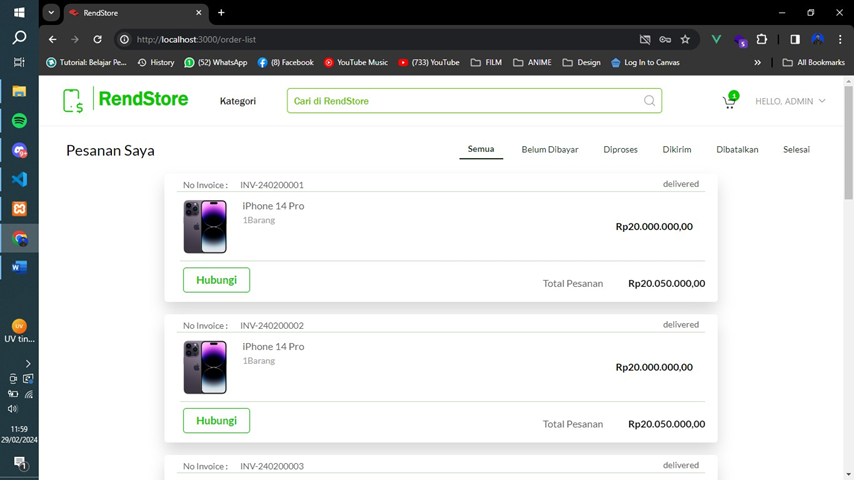Open the Tutorial: Belajar Pe... bookmark

coord(86,63)
